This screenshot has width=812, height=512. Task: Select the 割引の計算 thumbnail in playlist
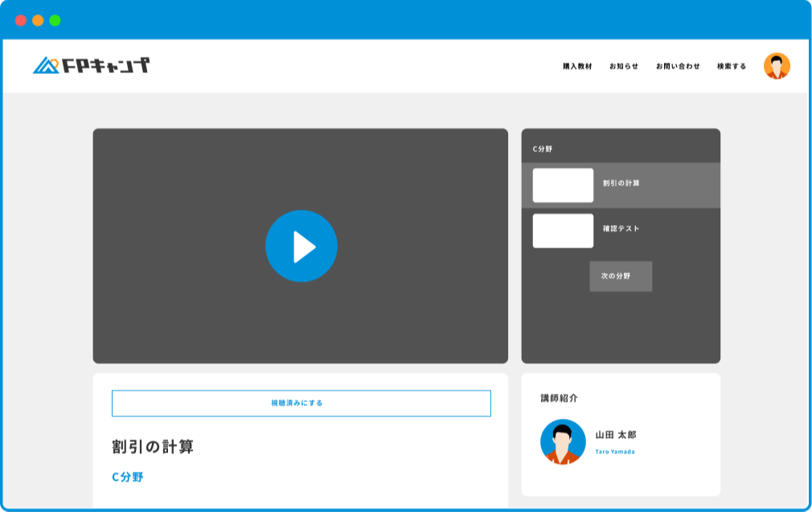563,186
